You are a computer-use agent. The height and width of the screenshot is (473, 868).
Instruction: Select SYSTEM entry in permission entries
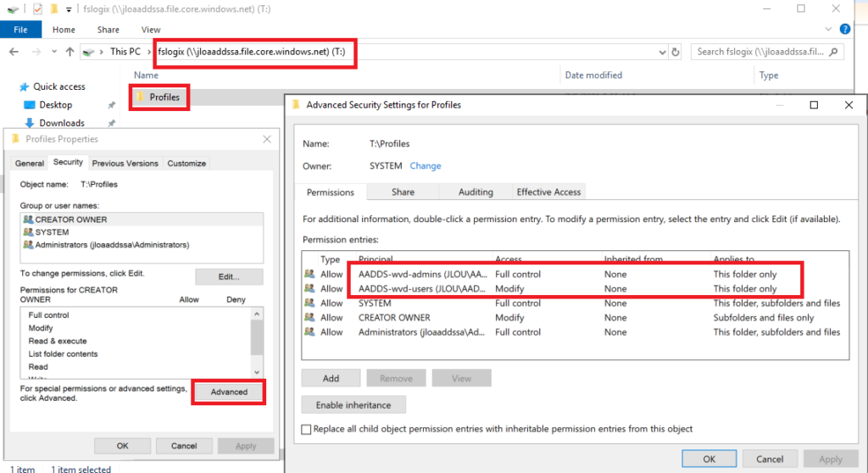[x=575, y=303]
